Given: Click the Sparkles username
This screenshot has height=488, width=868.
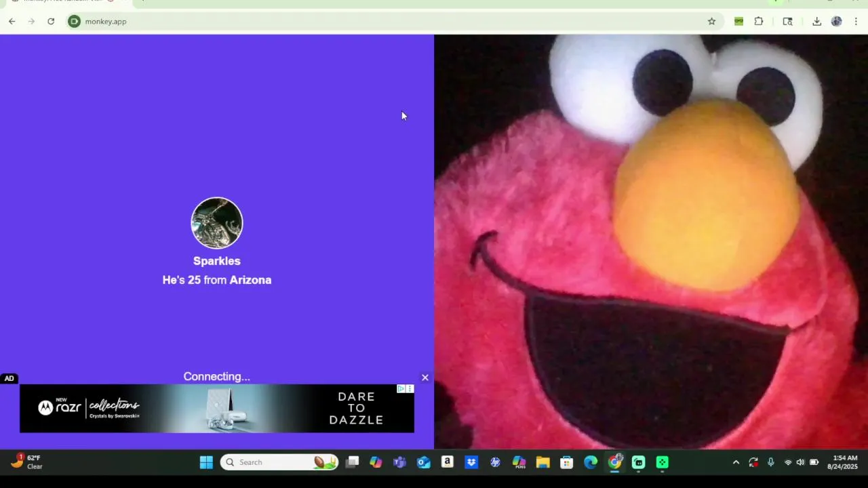Looking at the screenshot, I should [x=217, y=261].
